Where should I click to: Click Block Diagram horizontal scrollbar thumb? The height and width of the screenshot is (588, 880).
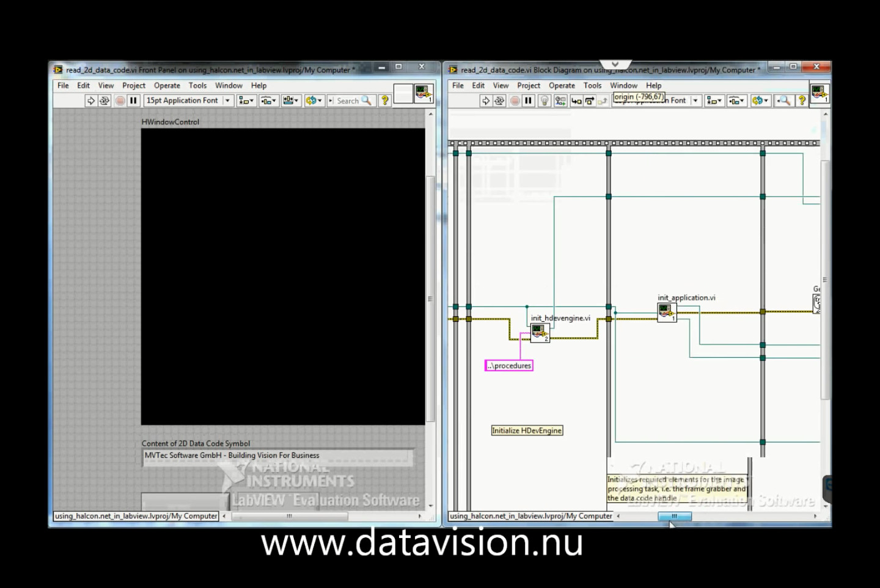[x=675, y=516]
